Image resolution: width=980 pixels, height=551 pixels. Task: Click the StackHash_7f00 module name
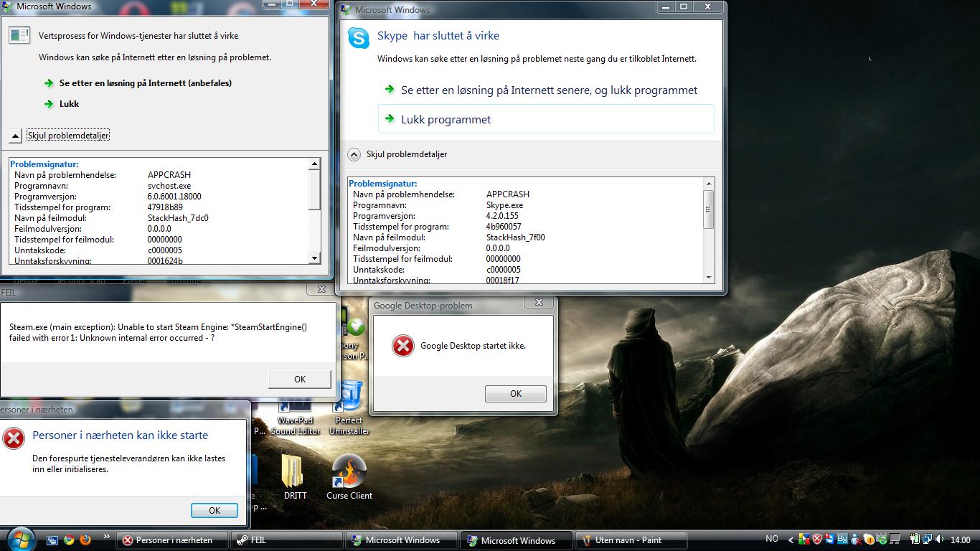click(x=516, y=237)
